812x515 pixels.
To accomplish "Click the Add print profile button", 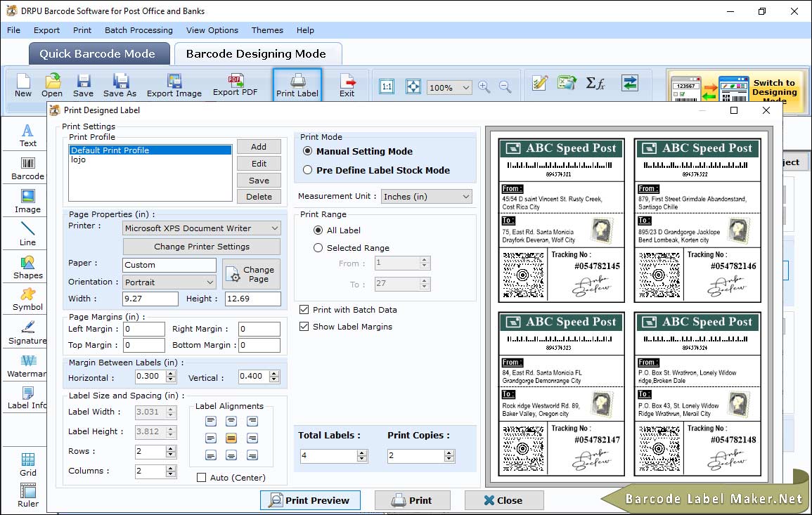I will tap(259, 146).
